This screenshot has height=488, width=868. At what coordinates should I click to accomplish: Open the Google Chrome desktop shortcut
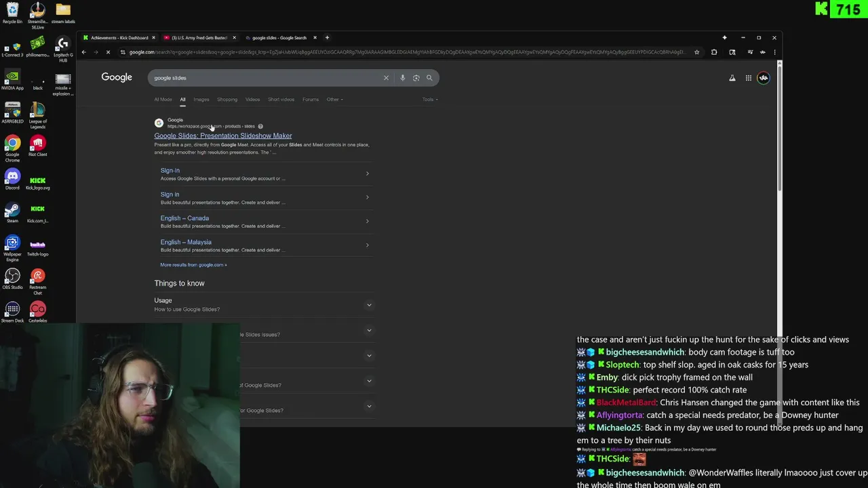[x=12, y=148]
